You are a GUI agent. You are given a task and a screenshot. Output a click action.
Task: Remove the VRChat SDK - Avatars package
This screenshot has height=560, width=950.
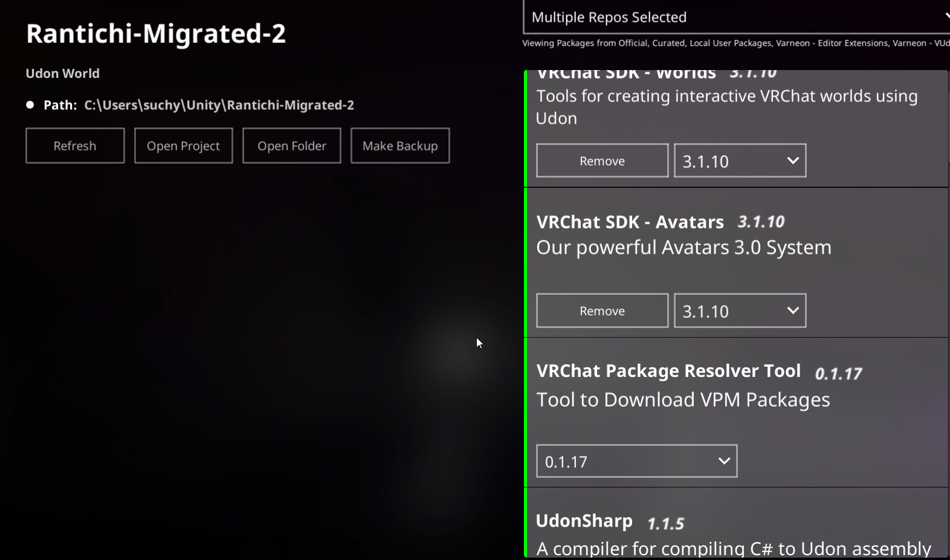pos(601,310)
